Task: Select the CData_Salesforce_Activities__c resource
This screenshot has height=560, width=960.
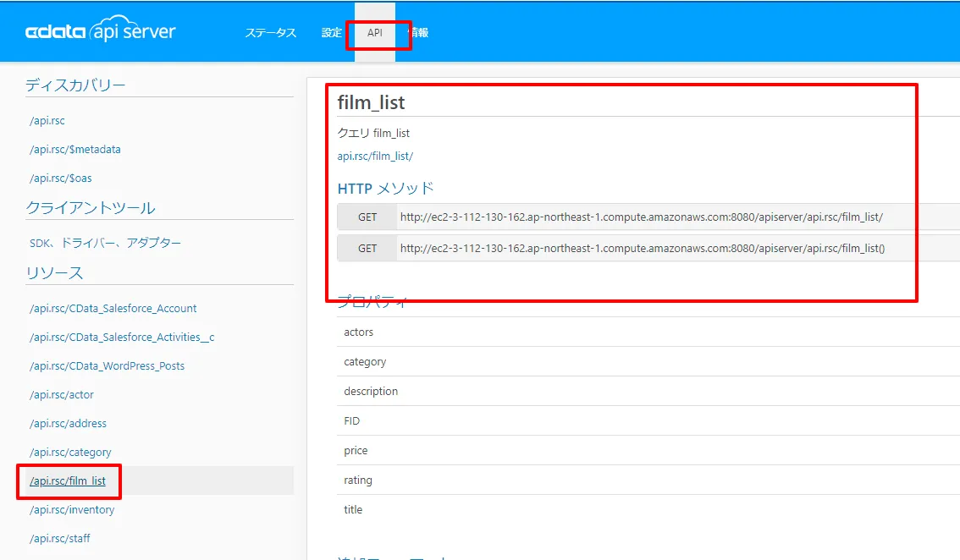Action: coord(122,338)
